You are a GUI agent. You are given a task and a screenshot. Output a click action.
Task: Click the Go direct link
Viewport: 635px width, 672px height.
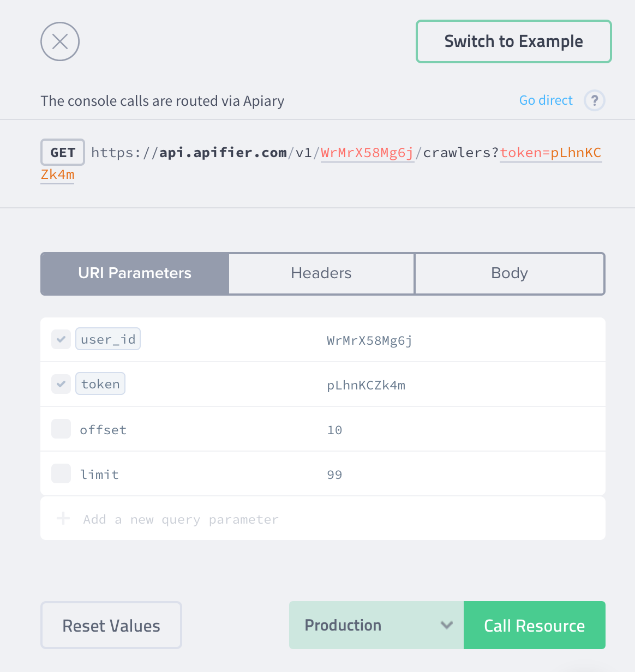(546, 100)
